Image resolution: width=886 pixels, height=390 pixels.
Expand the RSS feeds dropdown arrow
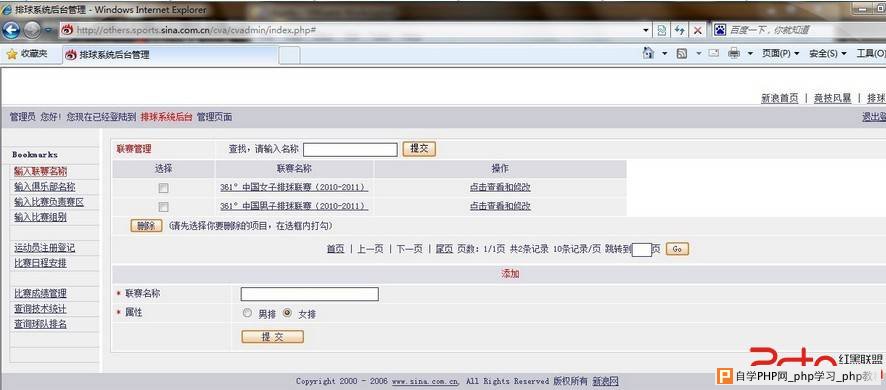(698, 54)
